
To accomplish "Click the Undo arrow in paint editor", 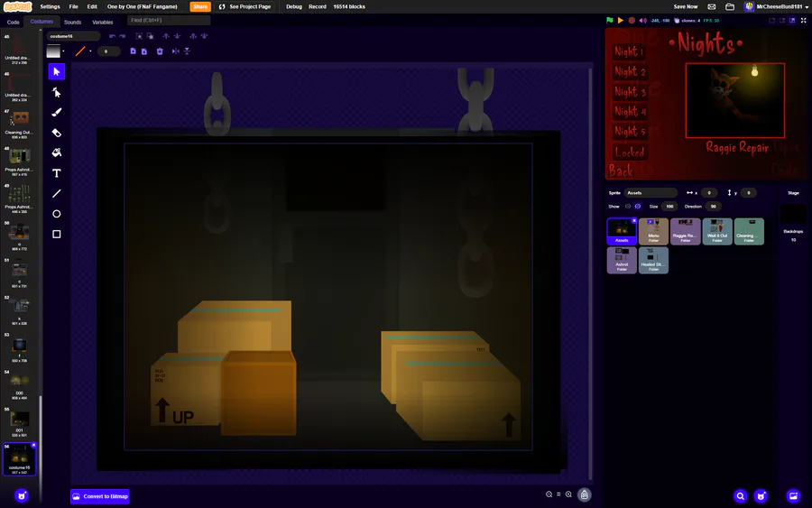I will click(x=112, y=36).
